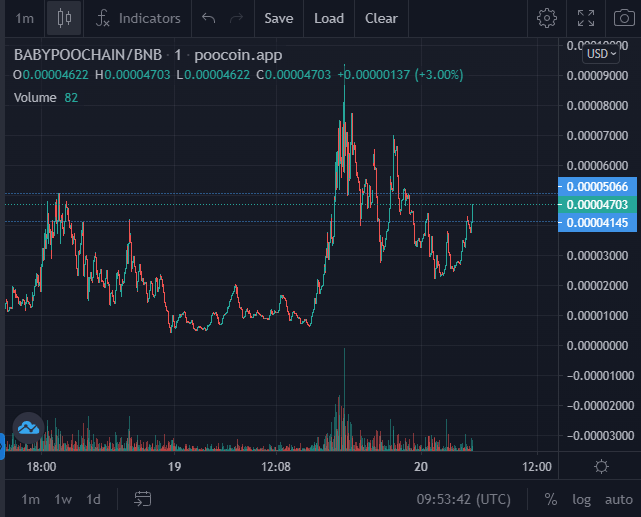Set date range to 1d
641x517 pixels.
[x=93, y=499]
